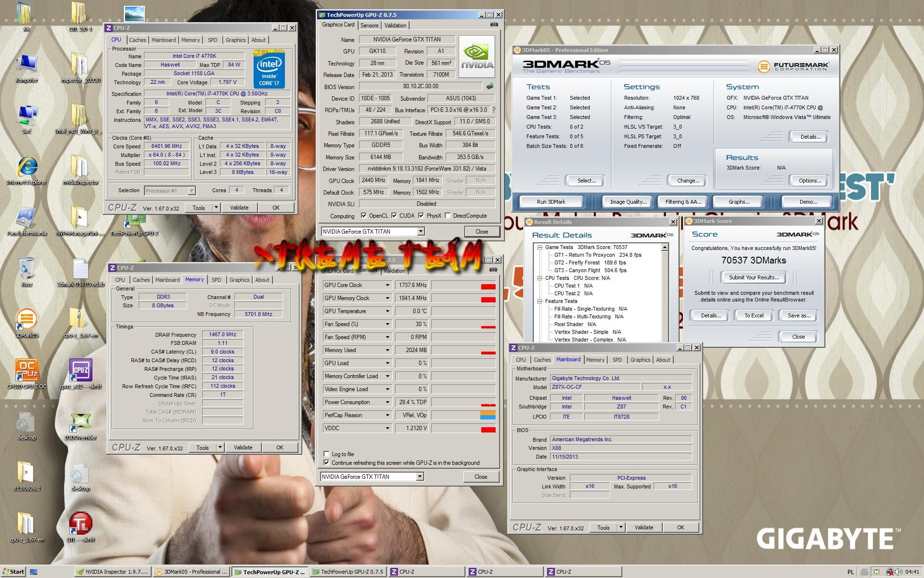The width and height of the screenshot is (924, 578).
Task: Open the Kosz recycle bin icon
Action: point(26,272)
